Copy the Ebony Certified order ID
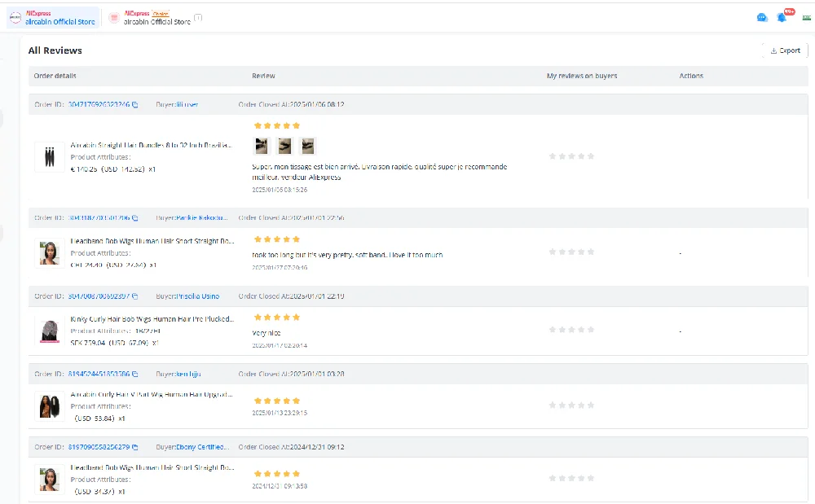Screen dimensions: 815x504 click(135, 447)
